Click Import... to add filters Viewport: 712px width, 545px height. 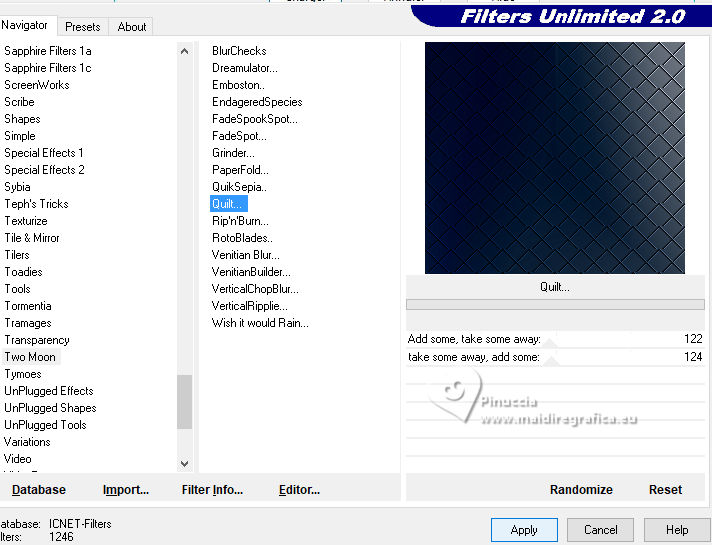pyautogui.click(x=126, y=490)
